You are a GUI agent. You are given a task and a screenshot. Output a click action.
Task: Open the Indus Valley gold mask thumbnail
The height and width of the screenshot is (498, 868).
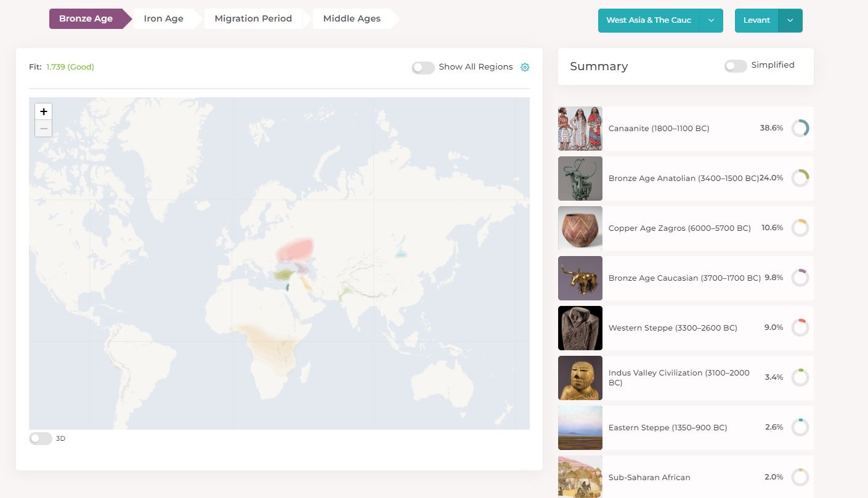click(x=580, y=378)
